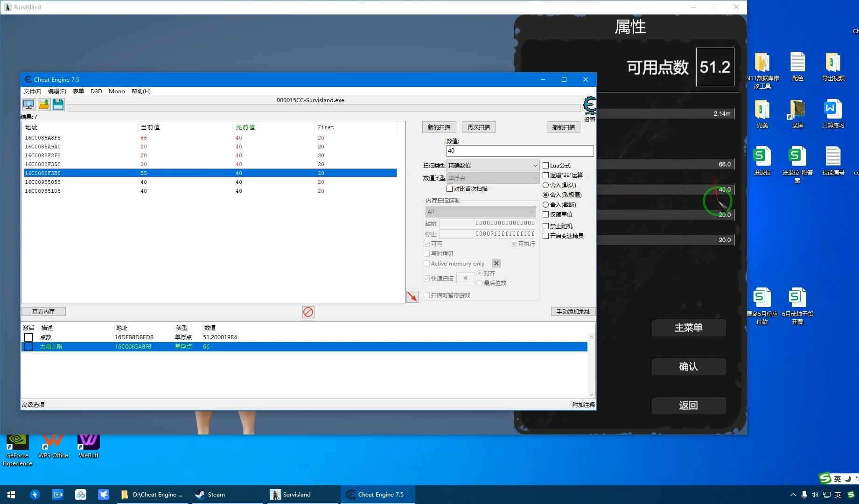Click the 返回 button in game
The image size is (859, 504).
coord(689,405)
